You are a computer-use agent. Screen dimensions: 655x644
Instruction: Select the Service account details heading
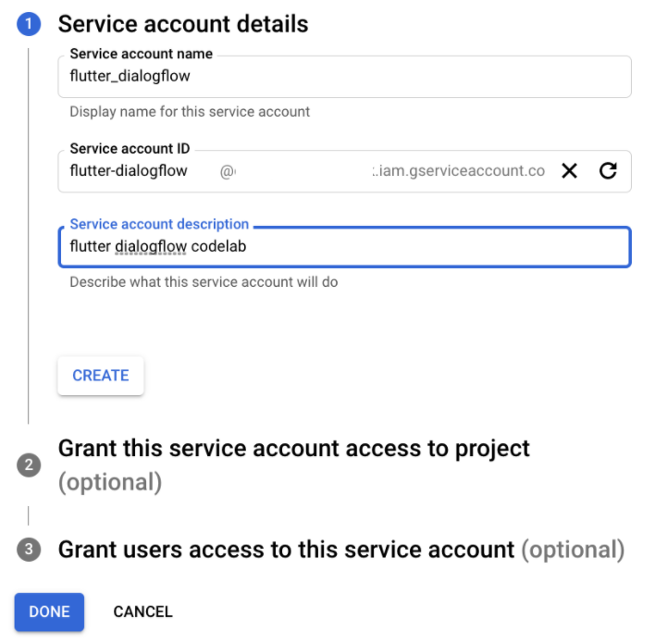[183, 24]
